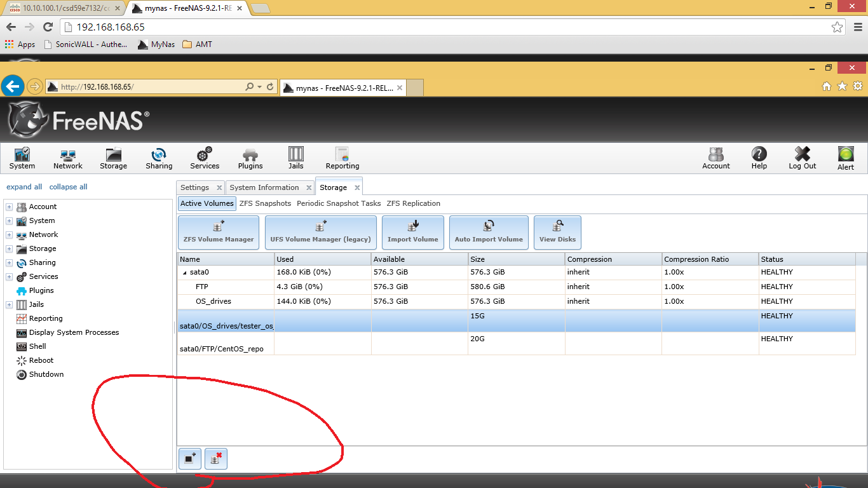Expand the System tree node
The height and width of the screenshot is (488, 868).
coord(9,220)
